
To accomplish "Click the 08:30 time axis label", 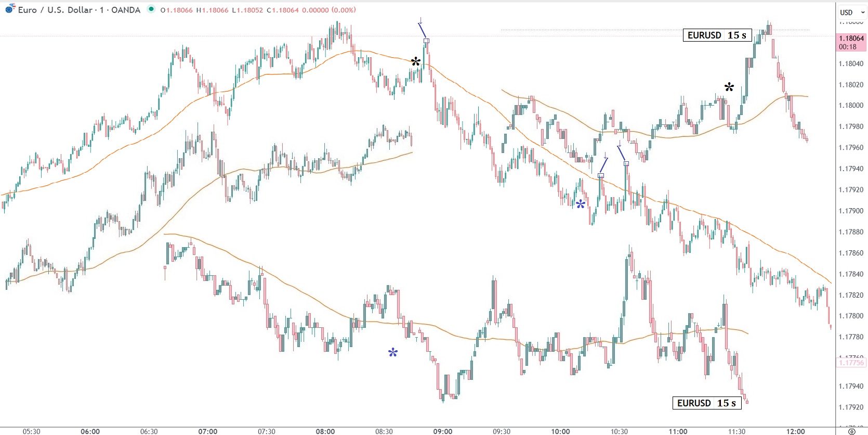I will [384, 431].
